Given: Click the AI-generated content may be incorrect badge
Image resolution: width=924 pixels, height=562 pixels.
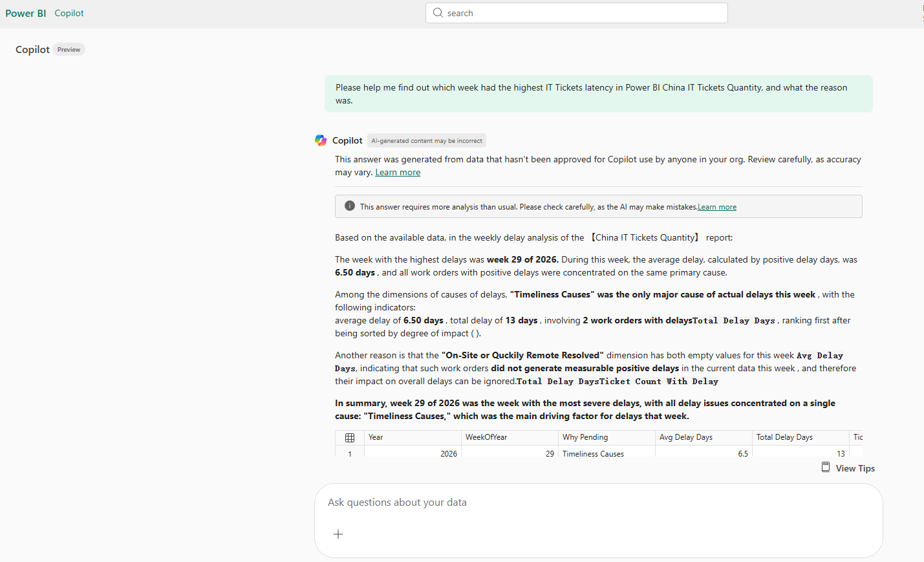Looking at the screenshot, I should [x=427, y=141].
